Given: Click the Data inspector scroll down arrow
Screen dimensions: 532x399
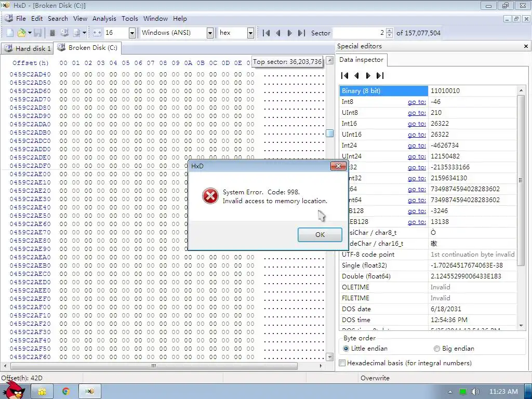Looking at the screenshot, I should [x=521, y=326].
